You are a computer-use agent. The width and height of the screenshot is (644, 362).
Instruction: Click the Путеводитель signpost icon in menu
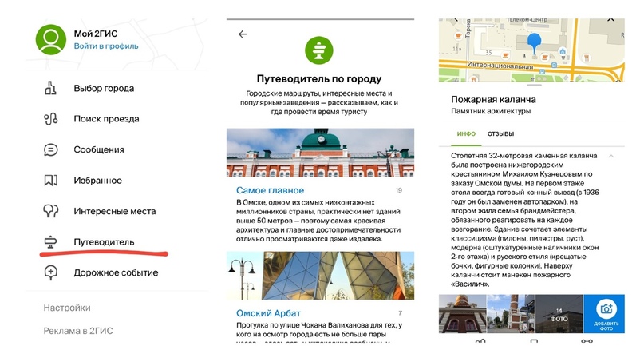coord(50,242)
